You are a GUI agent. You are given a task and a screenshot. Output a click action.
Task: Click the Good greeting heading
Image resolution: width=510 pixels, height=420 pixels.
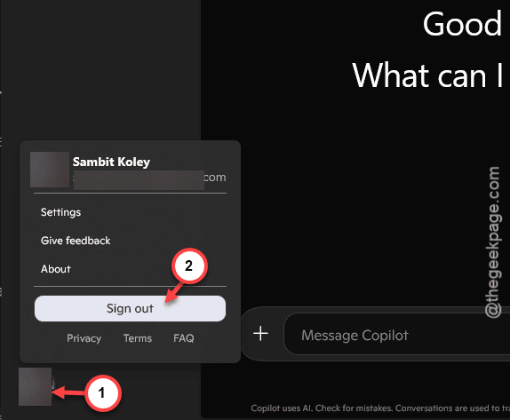462,24
